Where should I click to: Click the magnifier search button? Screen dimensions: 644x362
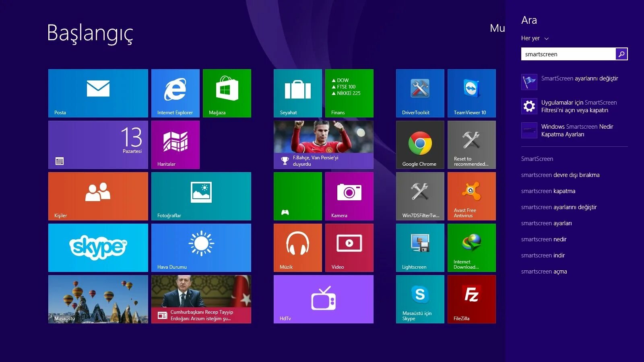pyautogui.click(x=621, y=54)
